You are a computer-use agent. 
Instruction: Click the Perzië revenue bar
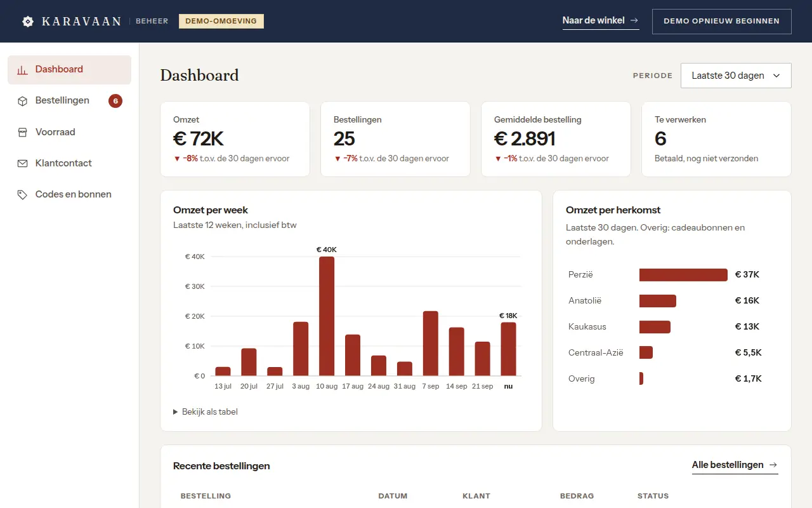tap(683, 275)
